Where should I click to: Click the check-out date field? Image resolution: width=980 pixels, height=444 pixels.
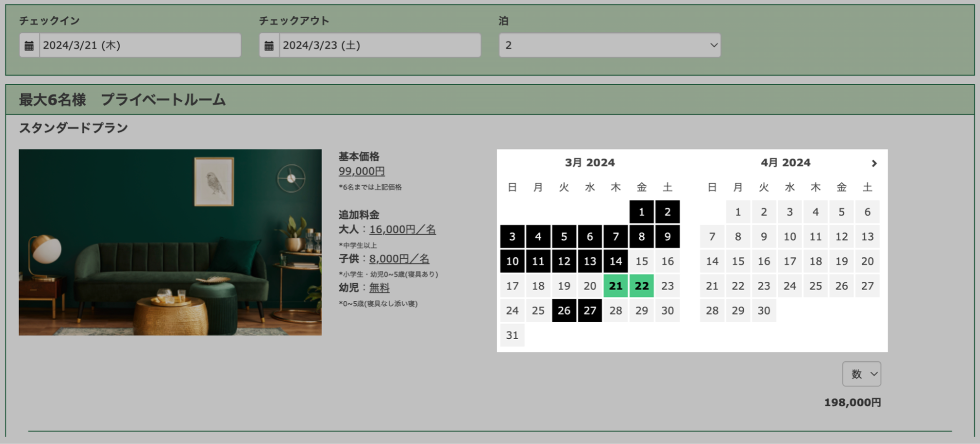(379, 46)
